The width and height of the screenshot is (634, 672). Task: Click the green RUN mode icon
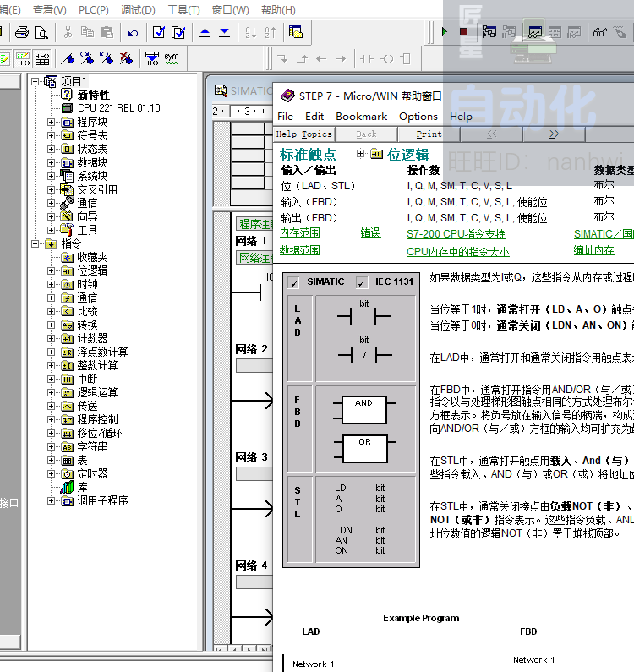444,32
